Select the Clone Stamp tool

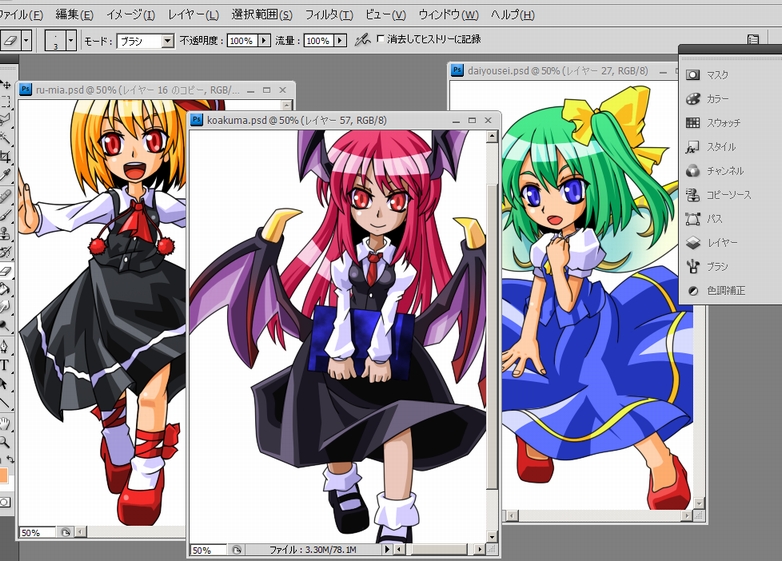pos(5,233)
